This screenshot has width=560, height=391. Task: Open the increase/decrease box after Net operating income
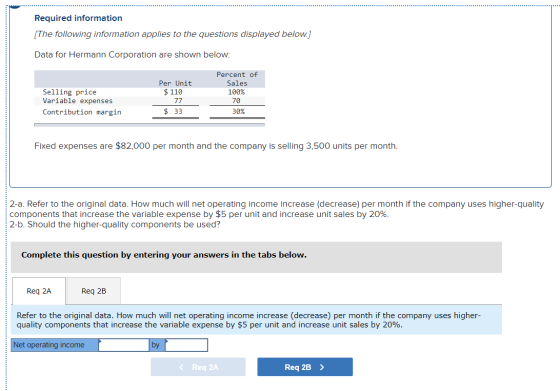[124, 345]
